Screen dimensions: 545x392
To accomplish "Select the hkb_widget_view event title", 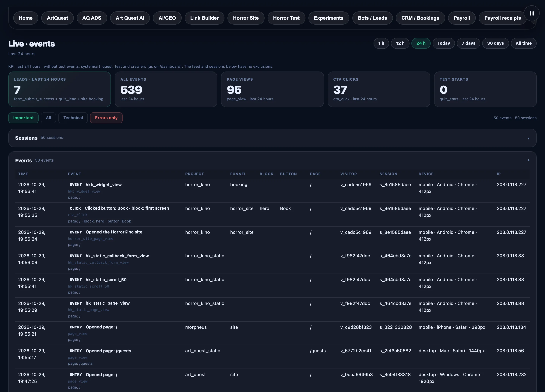I will point(104,185).
